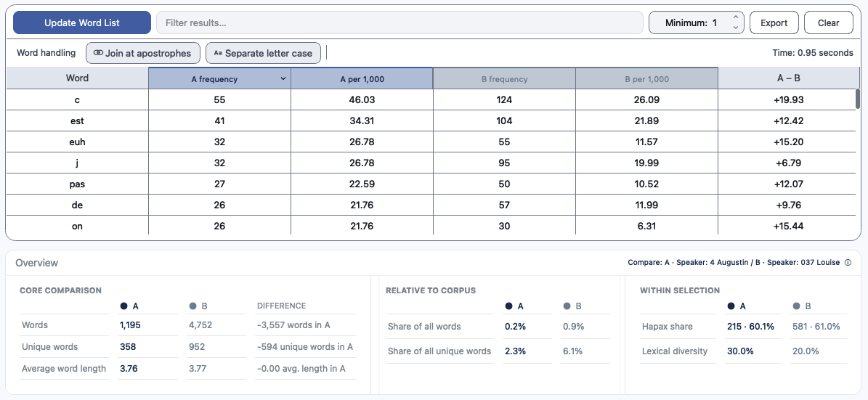
Task: Click the difference value +19.93
Action: [x=788, y=99]
